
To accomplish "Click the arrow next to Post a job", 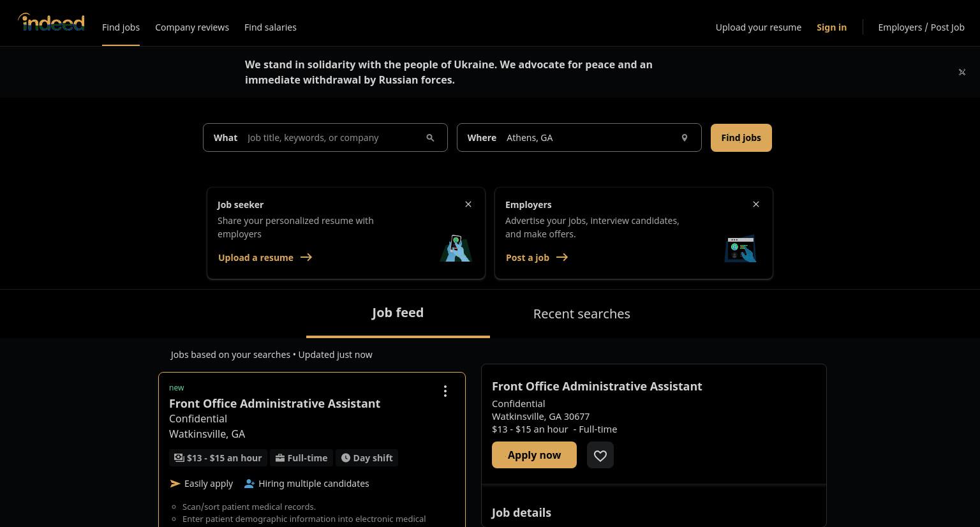I will [562, 257].
